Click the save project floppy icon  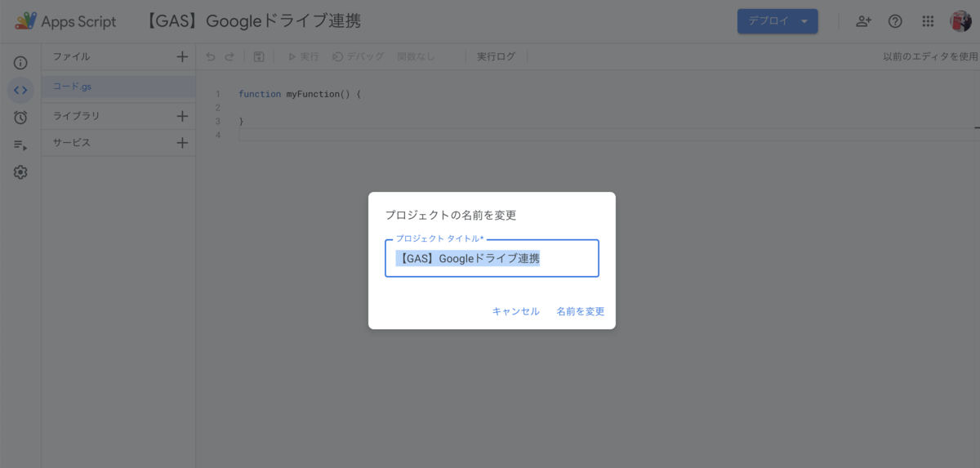(x=259, y=57)
